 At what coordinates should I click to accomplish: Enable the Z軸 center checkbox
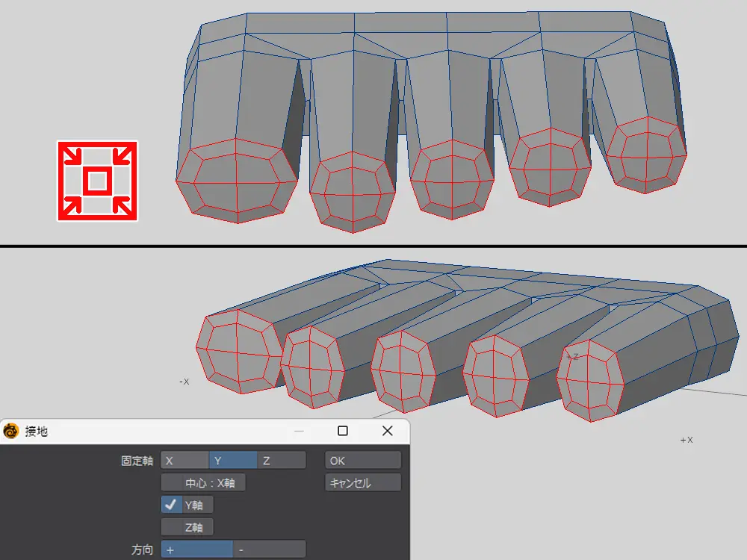pos(187,527)
